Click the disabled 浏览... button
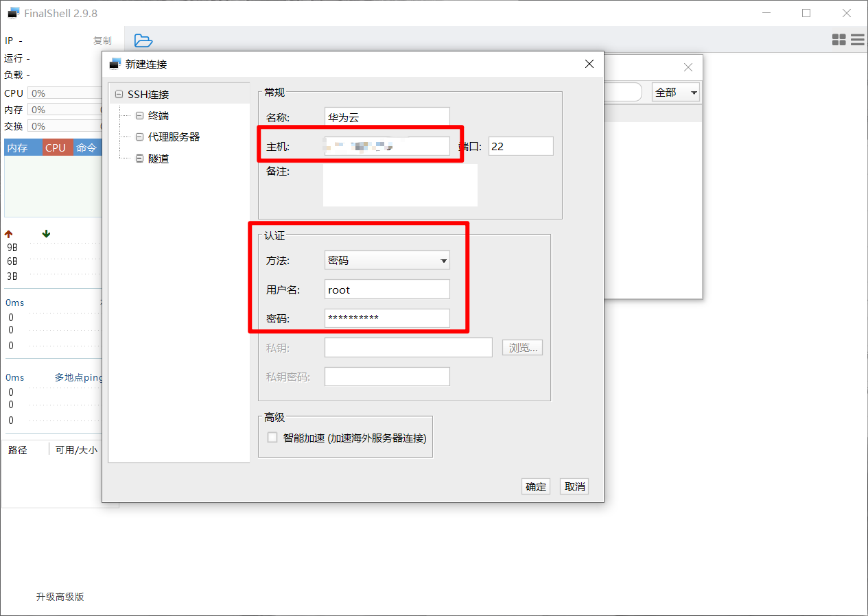Screen dimensions: 868x616 pos(523,347)
